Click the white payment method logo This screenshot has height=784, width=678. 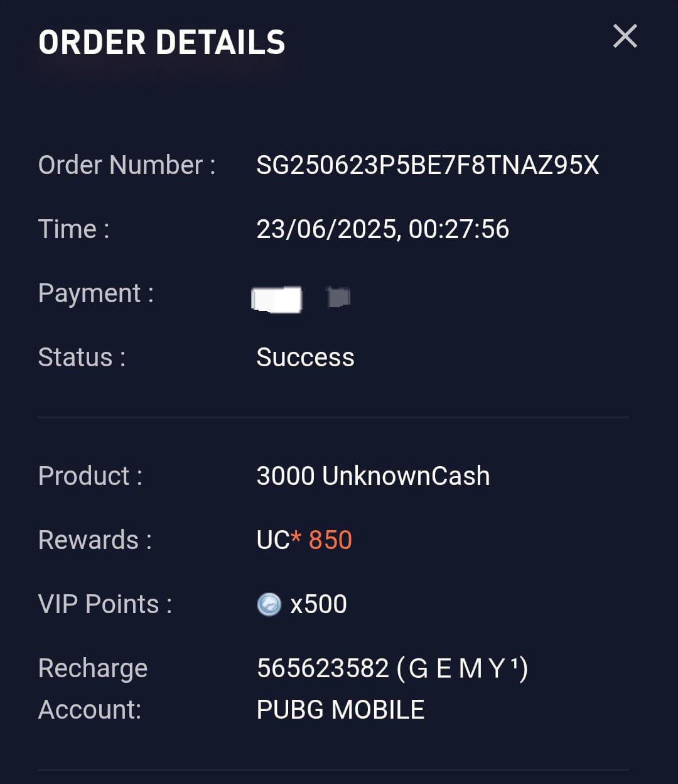[277, 299]
